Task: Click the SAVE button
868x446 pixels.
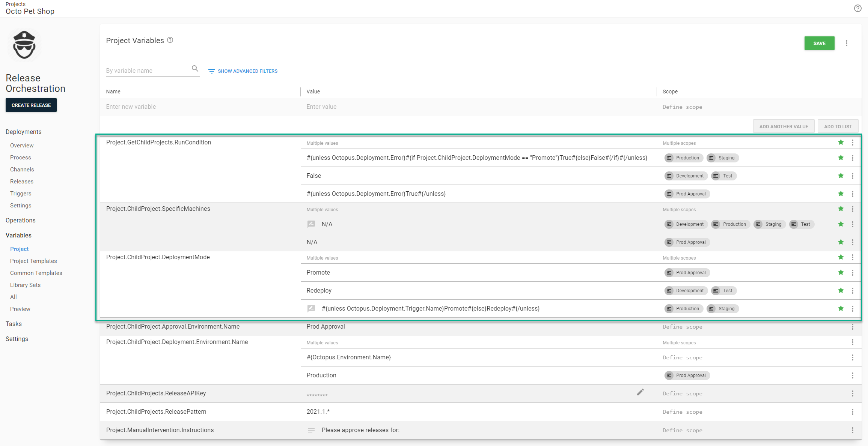Action: (819, 43)
